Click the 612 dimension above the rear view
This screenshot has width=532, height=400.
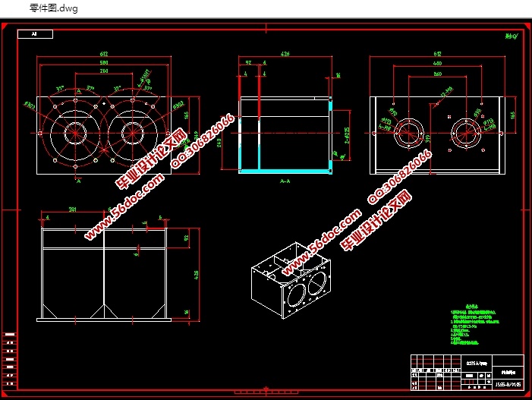tap(437, 55)
